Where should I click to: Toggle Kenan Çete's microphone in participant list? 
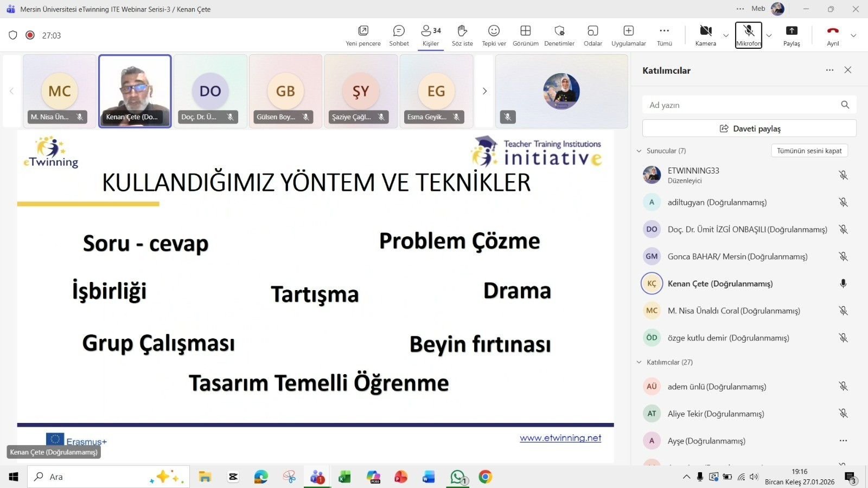click(x=843, y=284)
